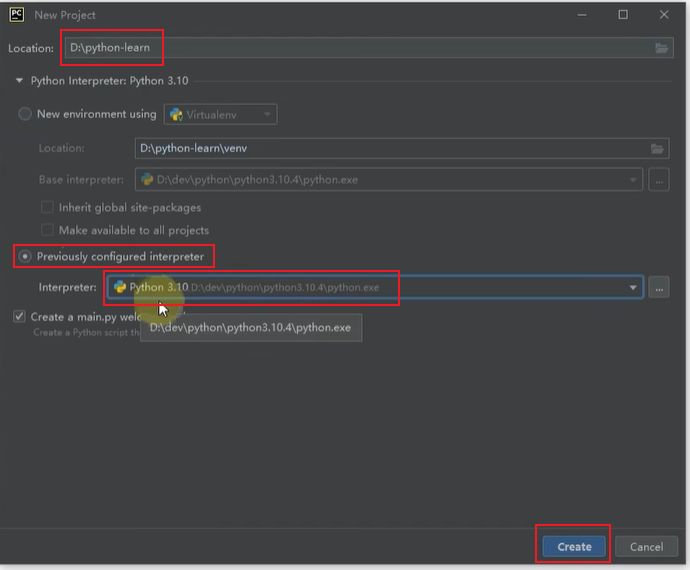The height and width of the screenshot is (570, 690).
Task: Click the project Location text field
Action: (350, 48)
